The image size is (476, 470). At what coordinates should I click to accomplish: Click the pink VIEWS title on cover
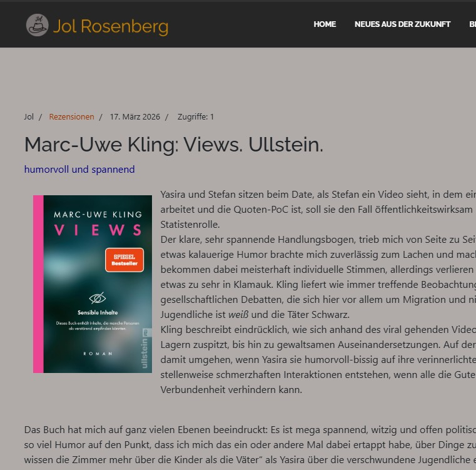click(98, 230)
